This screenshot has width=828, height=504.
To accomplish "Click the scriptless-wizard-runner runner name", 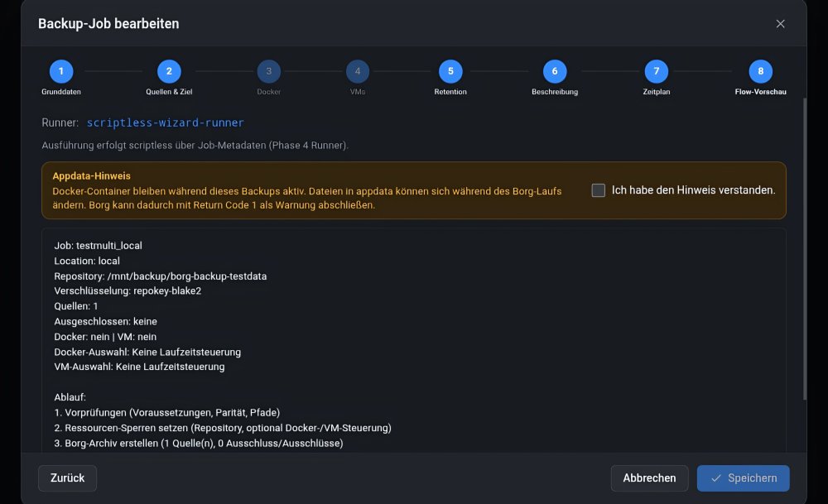I will (x=166, y=123).
